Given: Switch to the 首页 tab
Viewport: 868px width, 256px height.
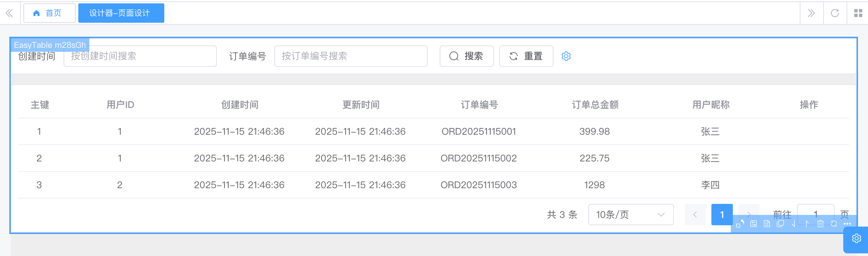Looking at the screenshot, I should [49, 13].
